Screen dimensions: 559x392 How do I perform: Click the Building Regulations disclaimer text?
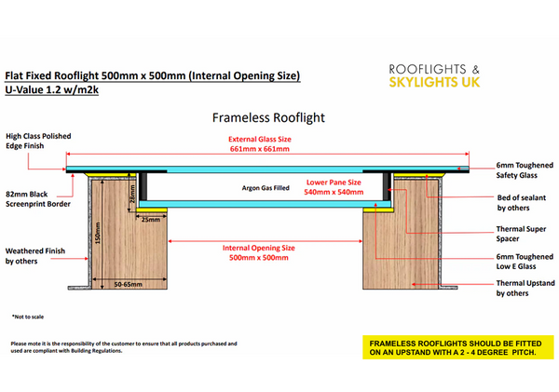(x=124, y=347)
